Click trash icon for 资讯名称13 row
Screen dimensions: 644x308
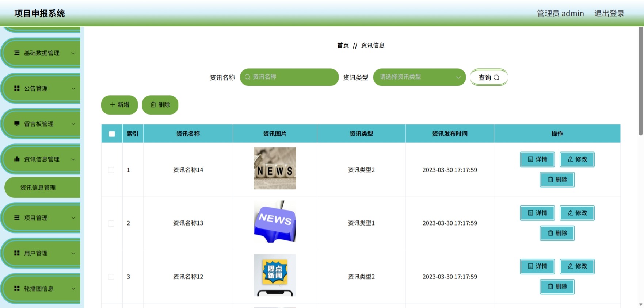[550, 233]
